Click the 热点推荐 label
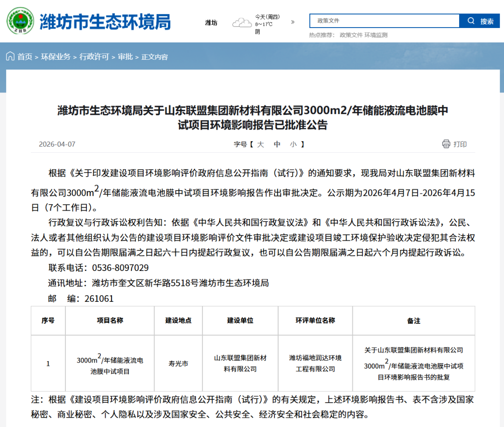This screenshot has height=427, width=504. click(x=322, y=35)
